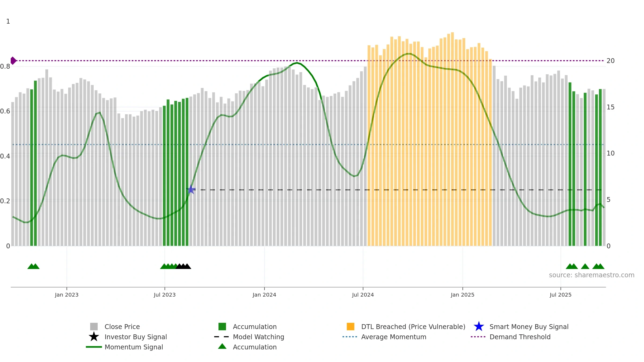Click the Smart Money Buy Signal legend label
Screen dimensions: 644x362
point(529,327)
